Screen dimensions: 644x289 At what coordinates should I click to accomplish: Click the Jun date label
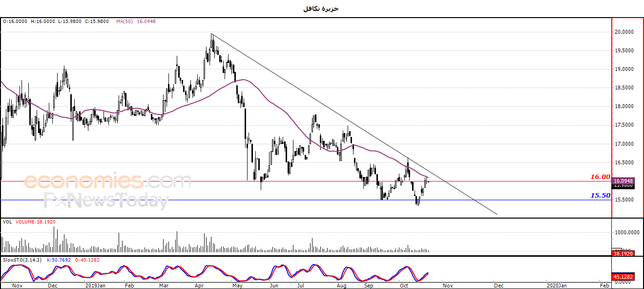point(274,285)
